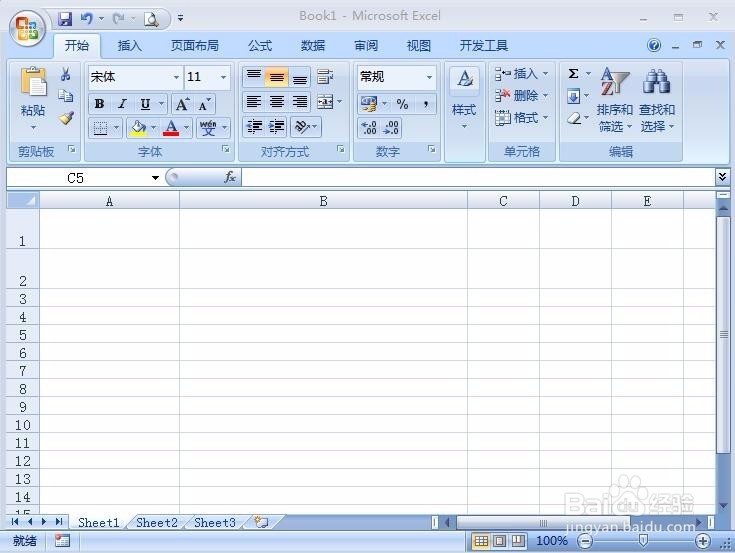Click the insert function fx button
The width and height of the screenshot is (735, 553).
click(x=230, y=177)
